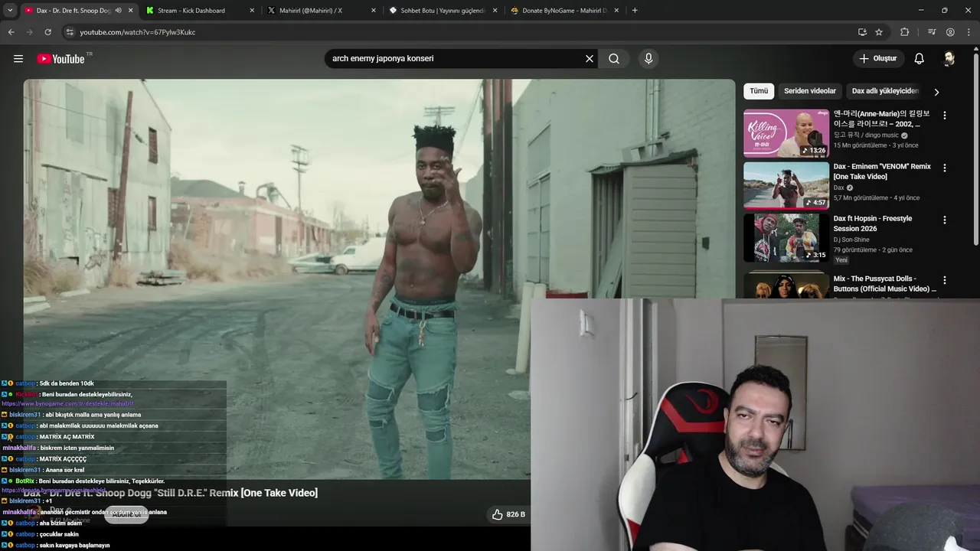This screenshot has height=551, width=980.
Task: Open the Pussycat Dolls Buttons mix thumbnail
Action: coord(786,285)
